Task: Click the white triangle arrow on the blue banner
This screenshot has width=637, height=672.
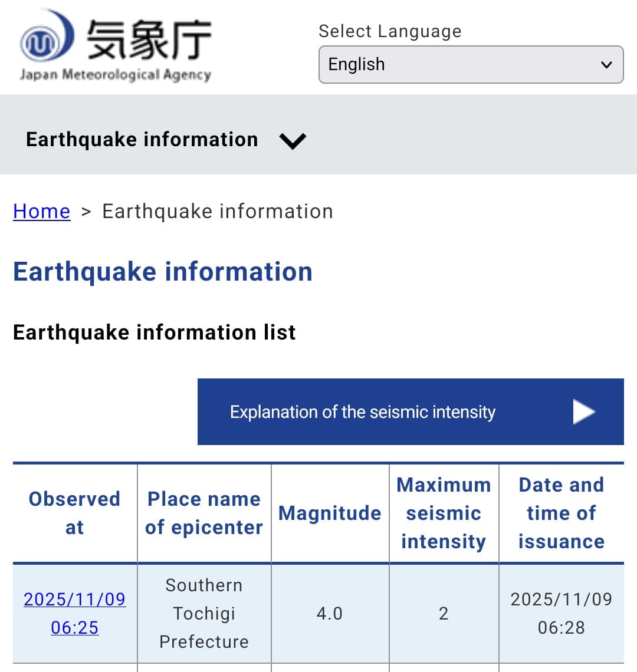Action: 583,411
